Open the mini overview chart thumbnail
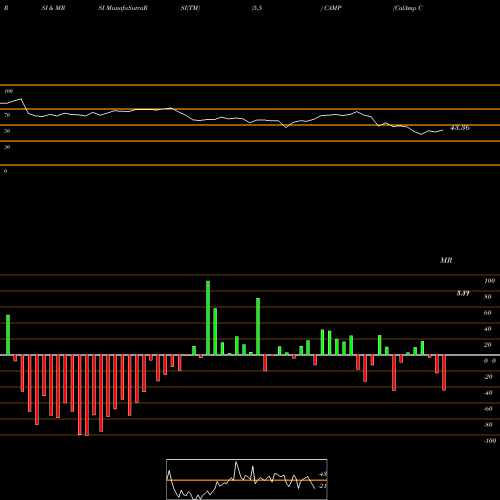500x500 pixels. (x=247, y=479)
